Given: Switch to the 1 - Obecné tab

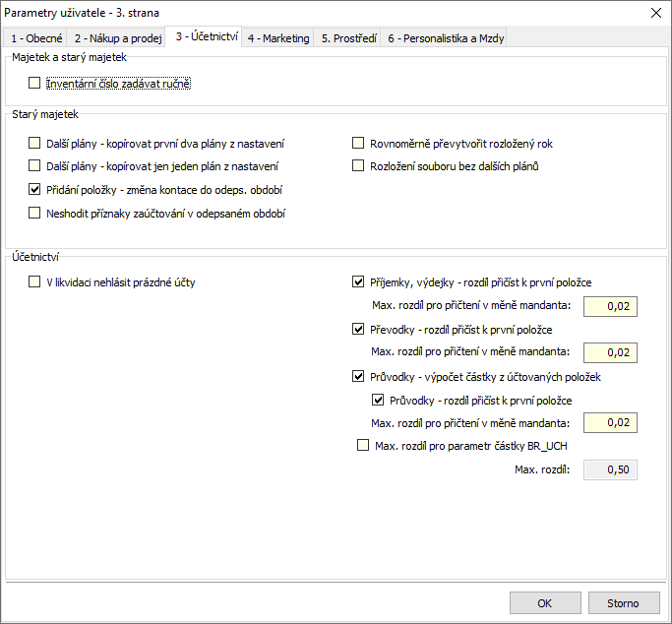Looking at the screenshot, I should click(36, 38).
